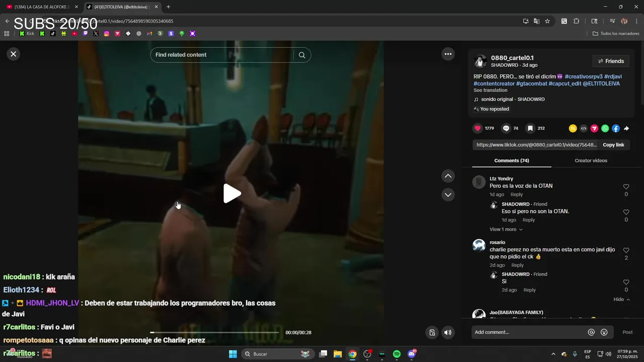
Task: Open File Explorer from the taskbar
Action: [x=338, y=354]
